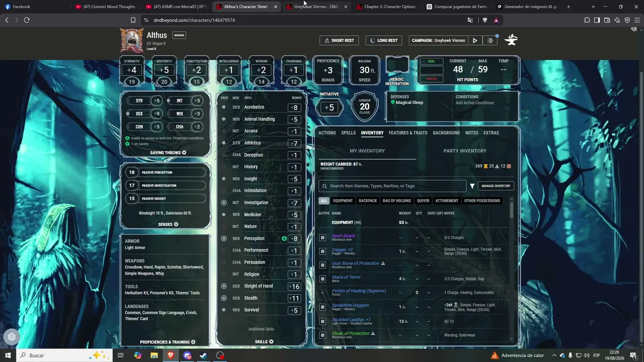The image size is (644, 362).
Task: Open the browser tab search dropdown
Action: point(593,7)
